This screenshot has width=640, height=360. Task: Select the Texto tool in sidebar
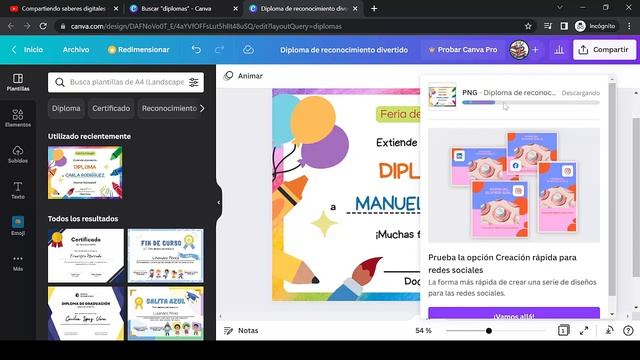click(x=18, y=190)
